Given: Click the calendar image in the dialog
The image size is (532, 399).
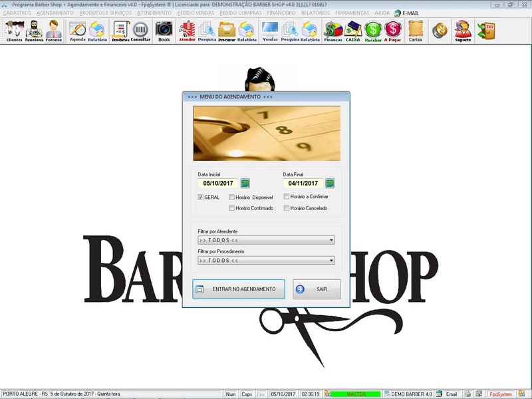Looking at the screenshot, I should click(267, 134).
